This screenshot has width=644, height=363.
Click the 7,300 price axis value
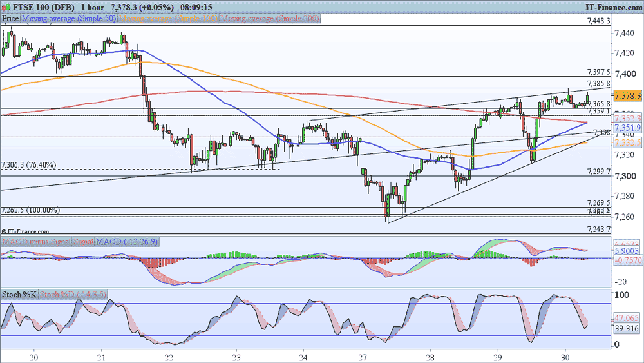(x=625, y=176)
